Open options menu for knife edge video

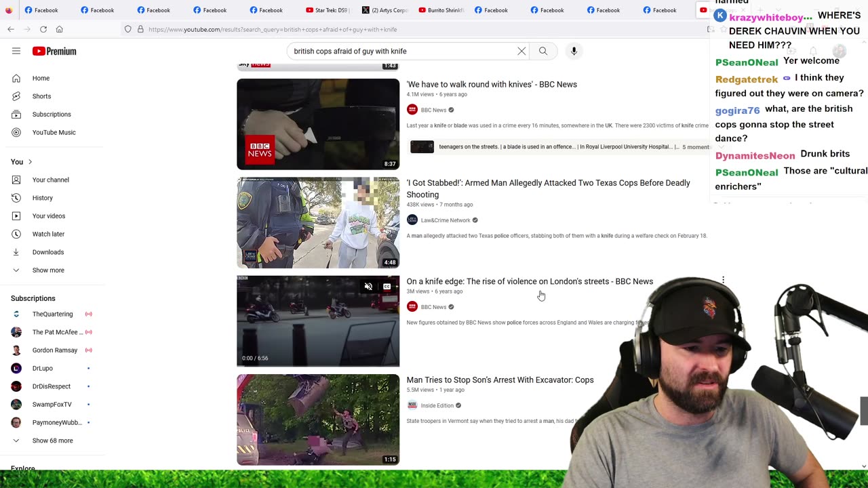[723, 281]
